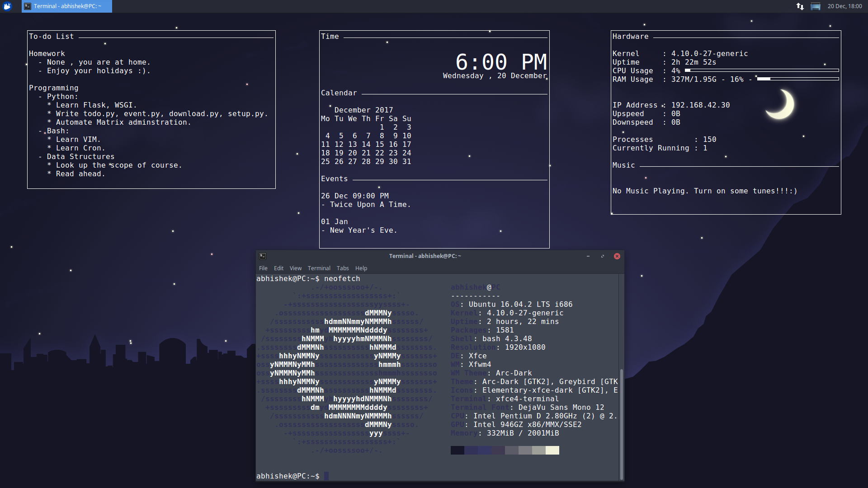Click the Downspeed '0B' value

click(x=675, y=122)
